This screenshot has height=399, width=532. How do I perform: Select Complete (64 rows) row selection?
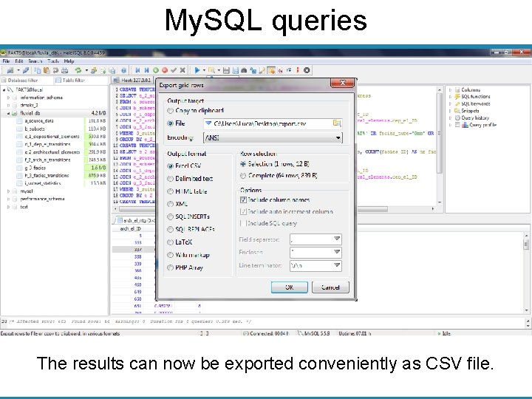(243, 176)
